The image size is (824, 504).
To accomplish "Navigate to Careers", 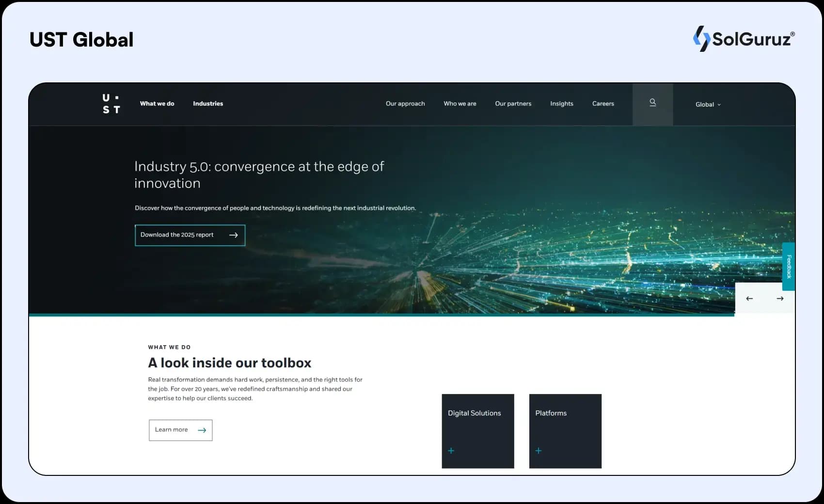I will pos(603,104).
